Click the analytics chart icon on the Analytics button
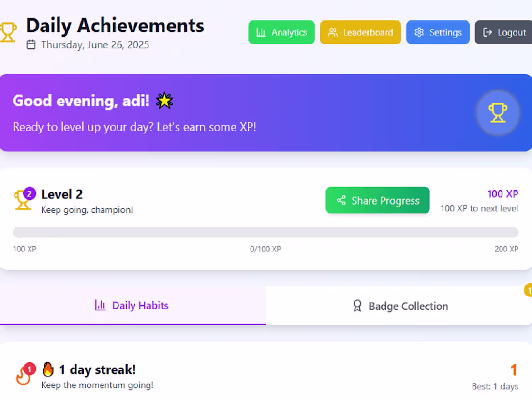 pyautogui.click(x=261, y=32)
